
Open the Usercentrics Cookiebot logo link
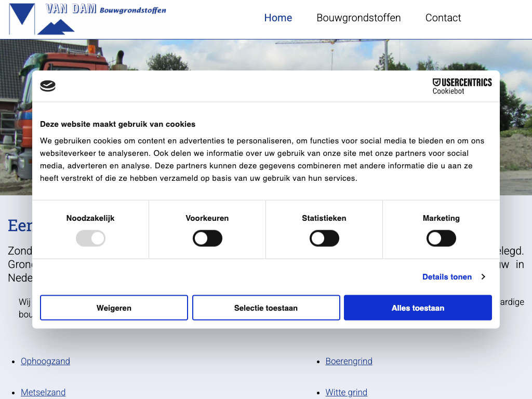[x=462, y=86]
